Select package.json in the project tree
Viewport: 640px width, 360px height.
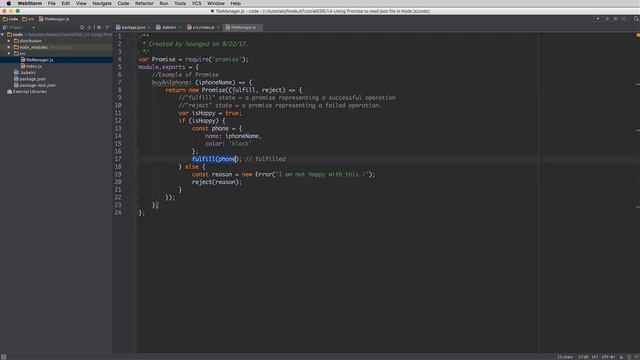pyautogui.click(x=29, y=79)
